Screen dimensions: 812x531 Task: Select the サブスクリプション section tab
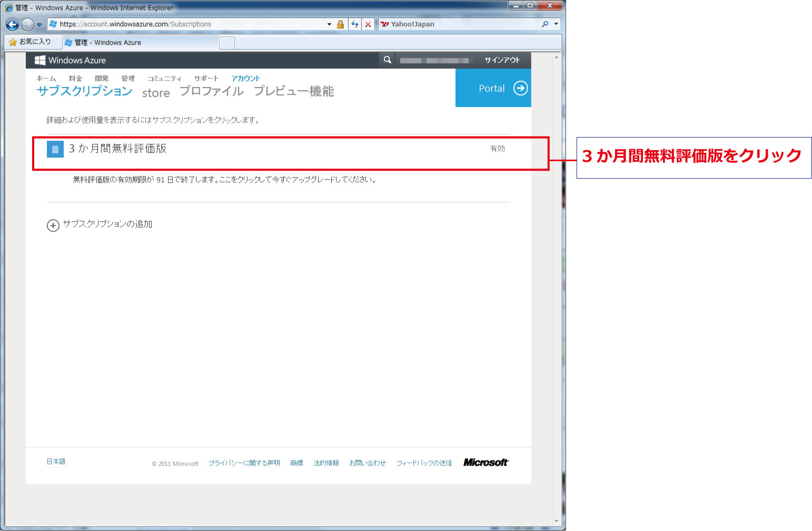(x=84, y=91)
